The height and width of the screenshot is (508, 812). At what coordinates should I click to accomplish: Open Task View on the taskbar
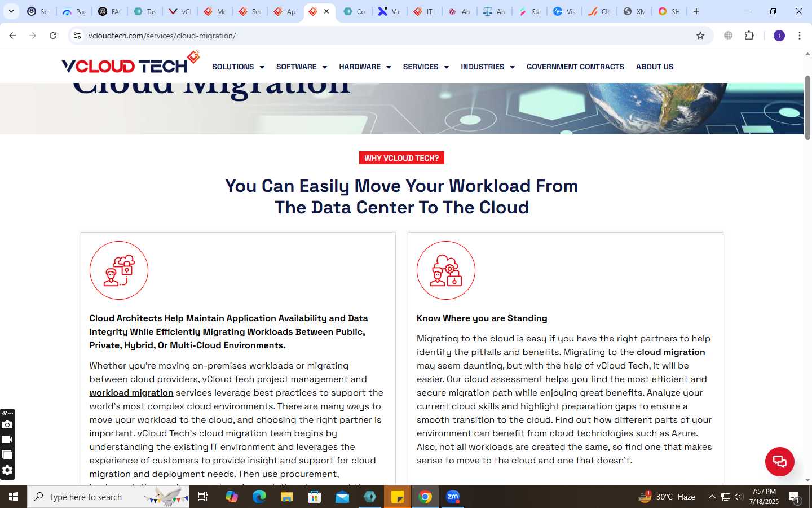click(203, 497)
